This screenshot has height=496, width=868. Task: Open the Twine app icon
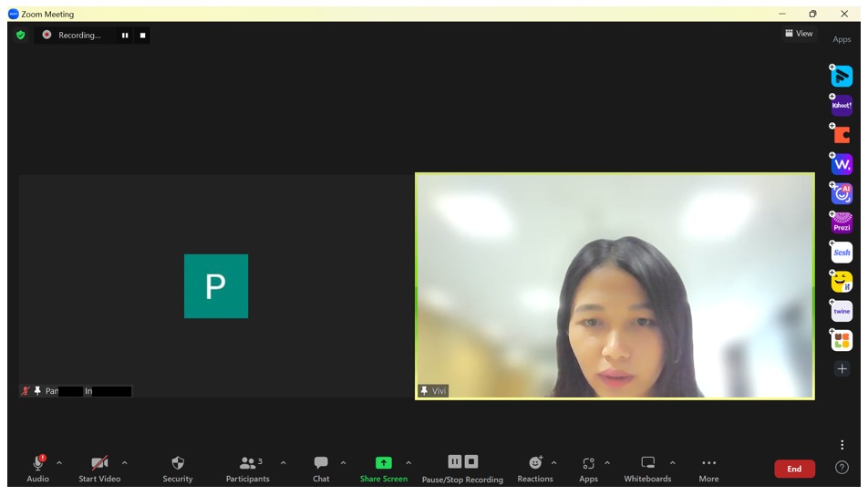pos(842,311)
